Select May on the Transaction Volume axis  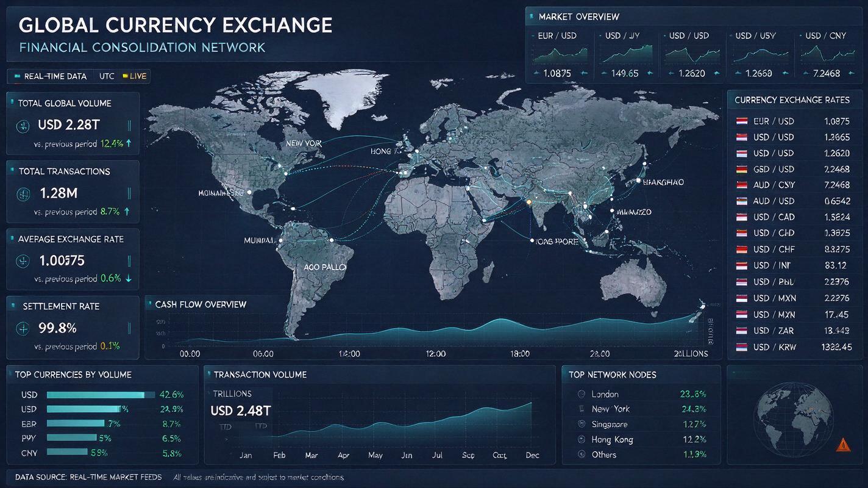point(375,455)
